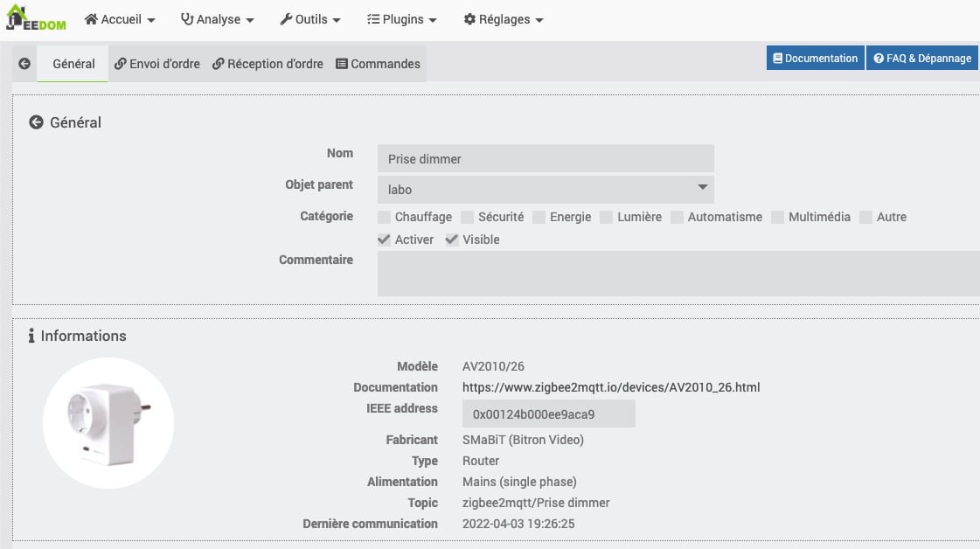Switch to the Général tab

73,64
